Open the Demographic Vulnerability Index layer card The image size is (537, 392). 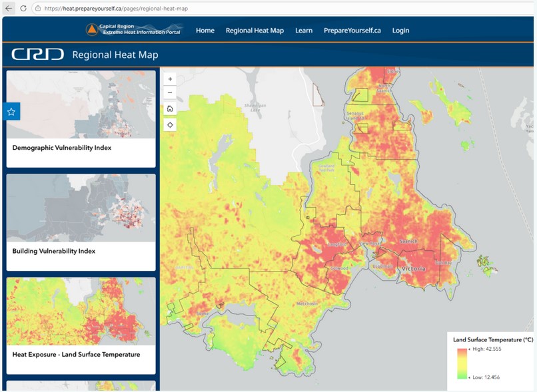click(80, 118)
